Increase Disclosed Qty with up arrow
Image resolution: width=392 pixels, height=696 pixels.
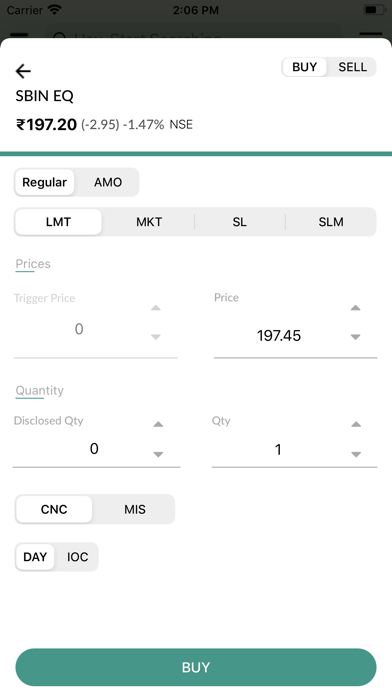click(158, 424)
